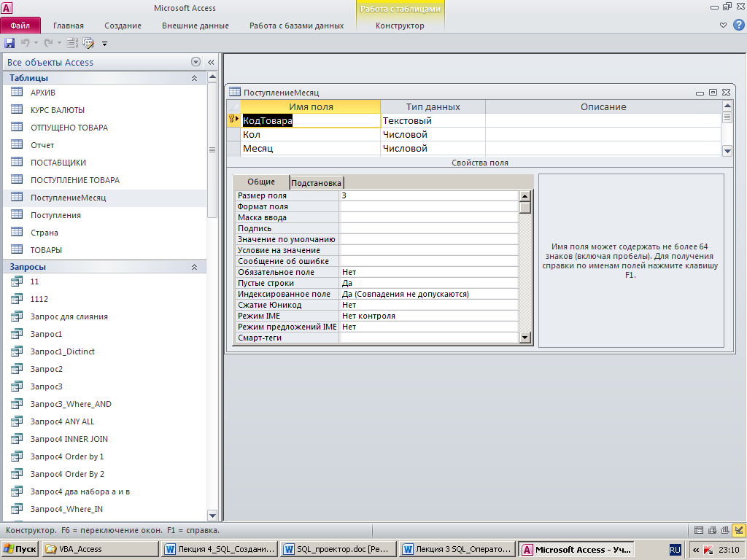Click field properties scrollbar down arrow

[x=525, y=337]
